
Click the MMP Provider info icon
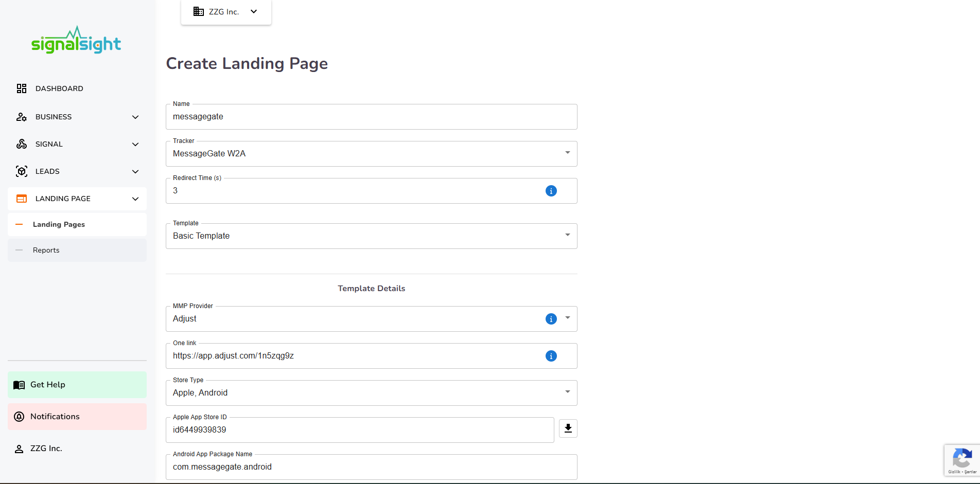tap(551, 319)
